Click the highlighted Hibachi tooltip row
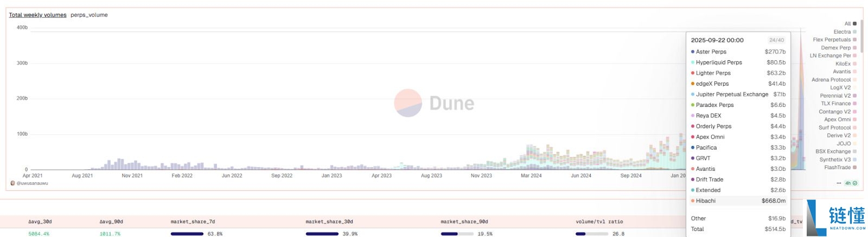The width and height of the screenshot is (868, 237). pyautogui.click(x=738, y=201)
